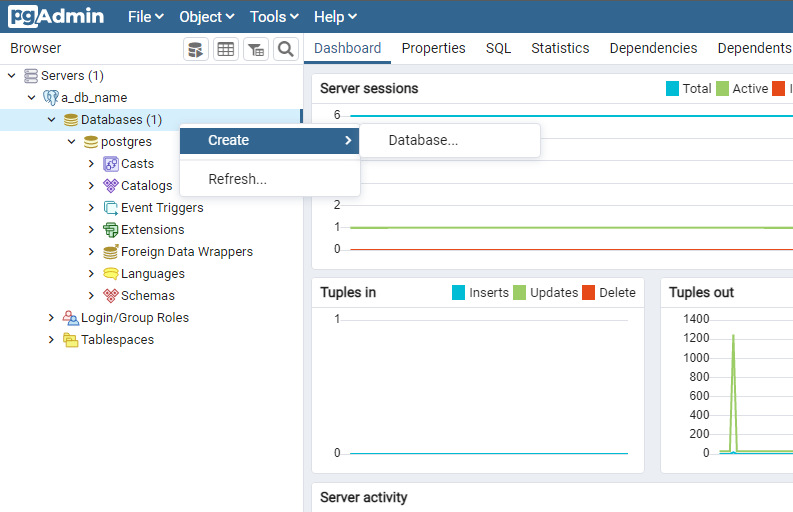Click the Total legend swatch in Server sessions
793x512 pixels.
point(672,89)
